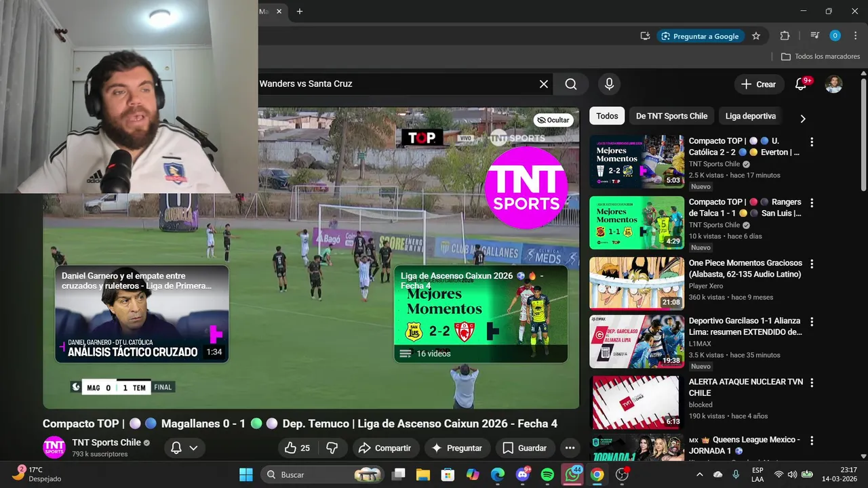Open the Crear menu
868x488 pixels.
click(x=759, y=84)
